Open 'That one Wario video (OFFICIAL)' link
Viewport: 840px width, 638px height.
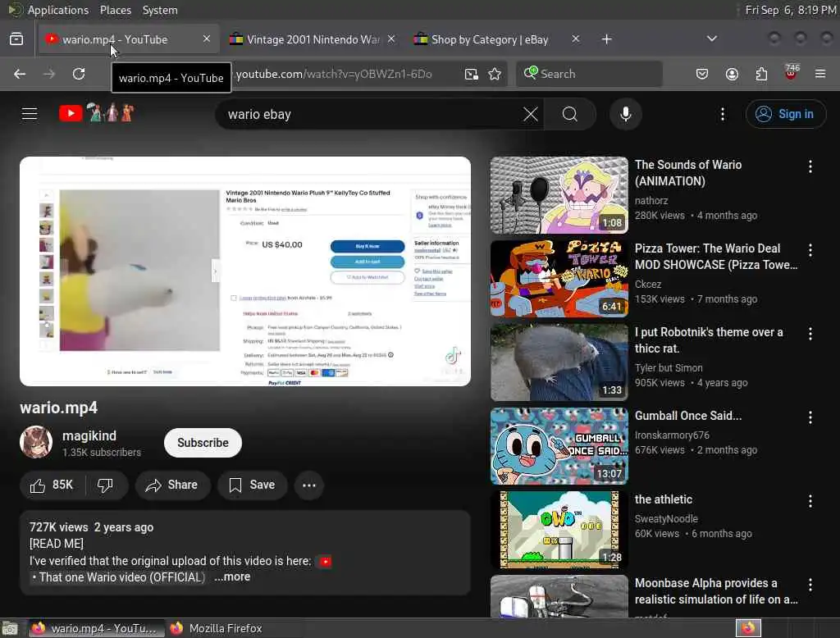tap(118, 577)
